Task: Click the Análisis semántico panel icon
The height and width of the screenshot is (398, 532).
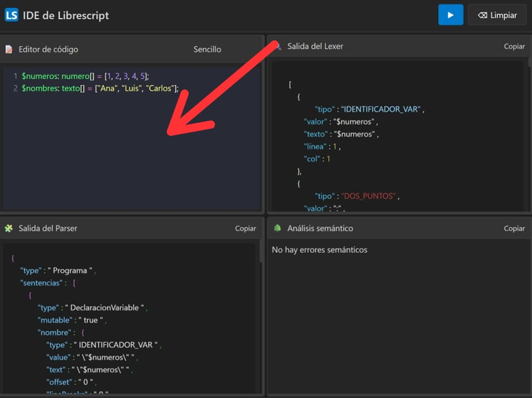Action: coord(277,228)
